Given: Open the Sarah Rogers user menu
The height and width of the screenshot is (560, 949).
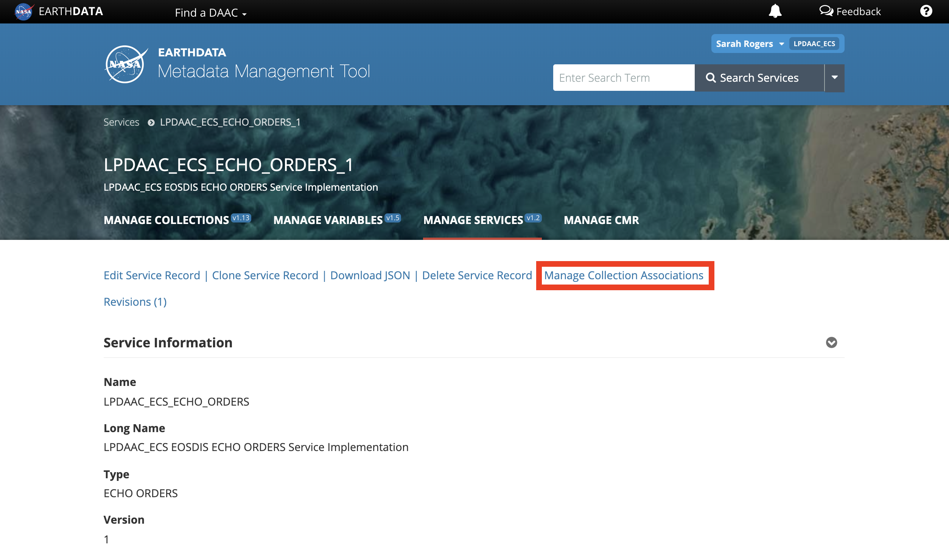Looking at the screenshot, I should point(750,44).
